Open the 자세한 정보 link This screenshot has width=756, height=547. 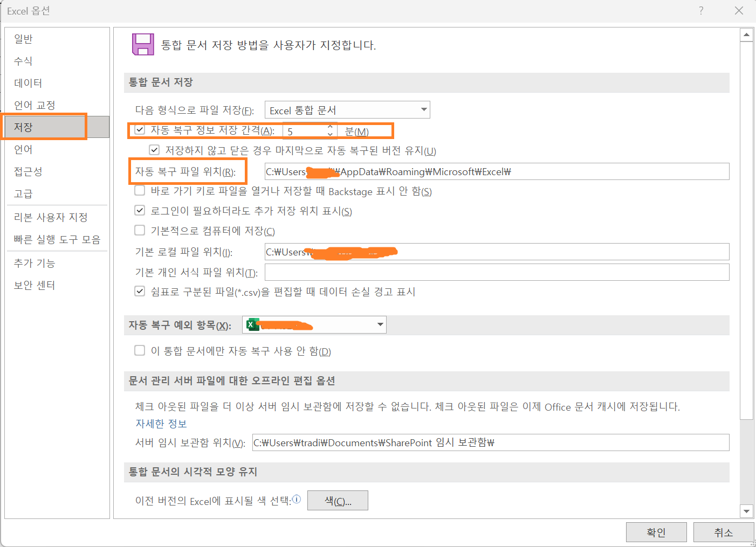tap(161, 424)
